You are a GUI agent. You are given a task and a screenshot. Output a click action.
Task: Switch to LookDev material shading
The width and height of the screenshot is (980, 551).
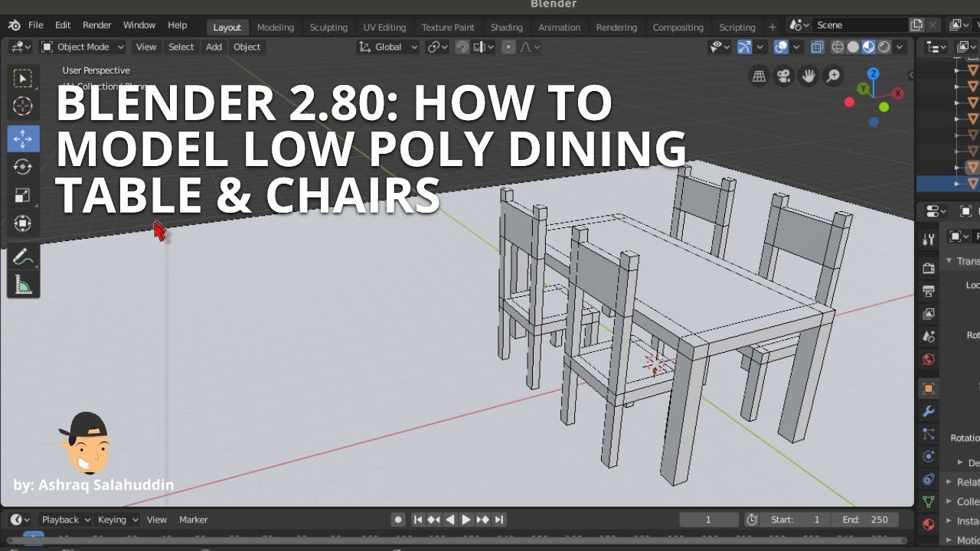pos(868,47)
